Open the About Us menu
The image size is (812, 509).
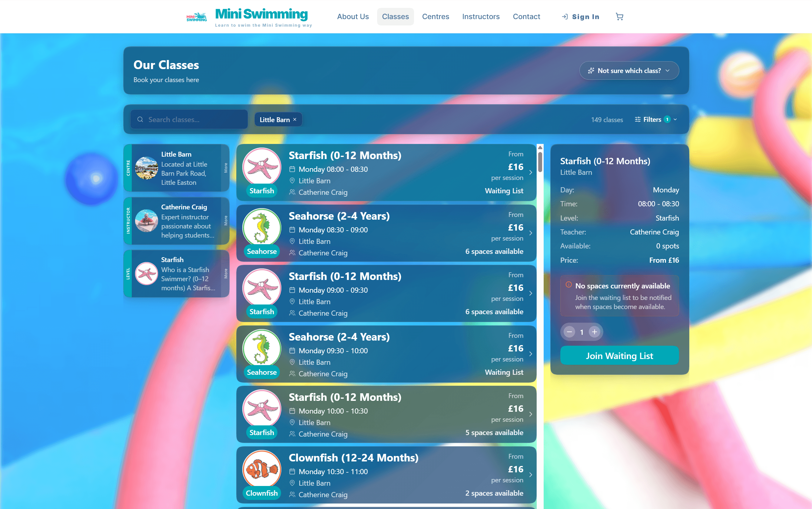[353, 16]
